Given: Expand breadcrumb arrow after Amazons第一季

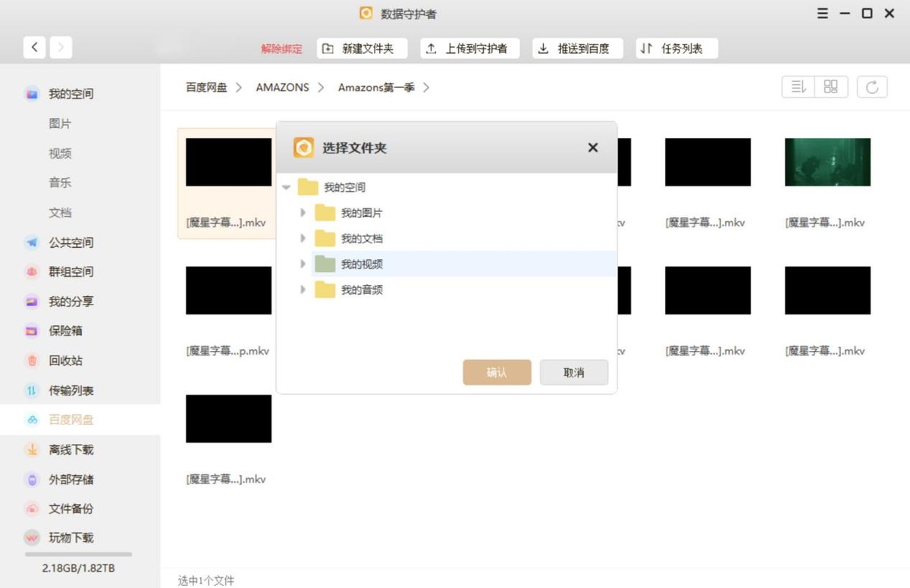Looking at the screenshot, I should pyautogui.click(x=426, y=88).
